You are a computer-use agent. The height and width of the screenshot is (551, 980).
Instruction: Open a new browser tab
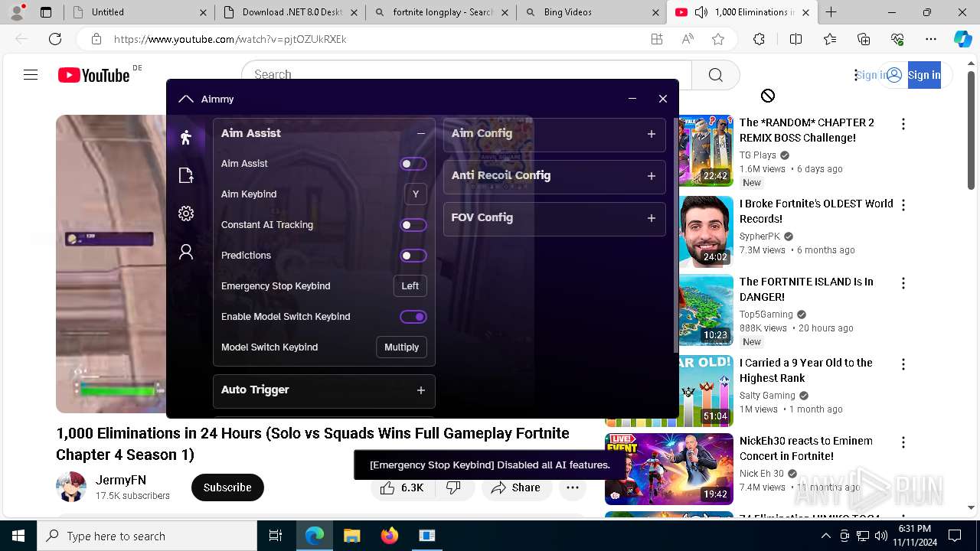(x=831, y=12)
